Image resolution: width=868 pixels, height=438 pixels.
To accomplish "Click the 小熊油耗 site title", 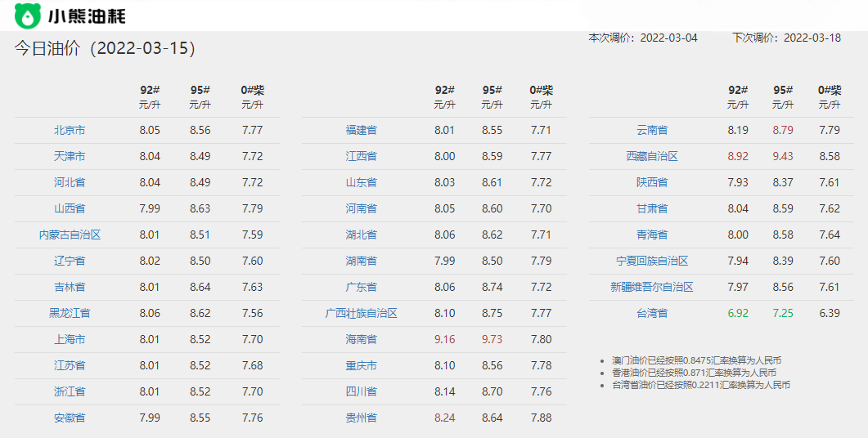I will pos(86,16).
